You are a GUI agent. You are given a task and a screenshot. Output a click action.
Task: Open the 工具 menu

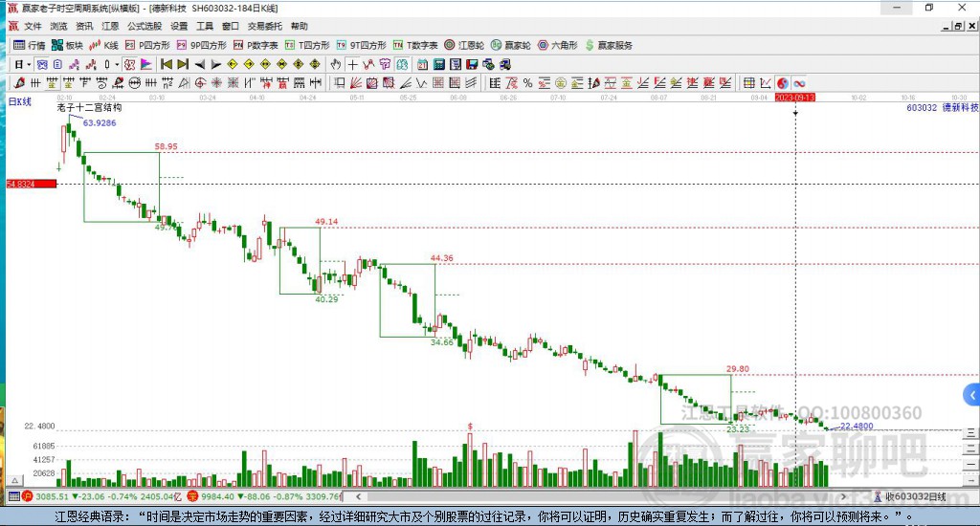(x=205, y=26)
